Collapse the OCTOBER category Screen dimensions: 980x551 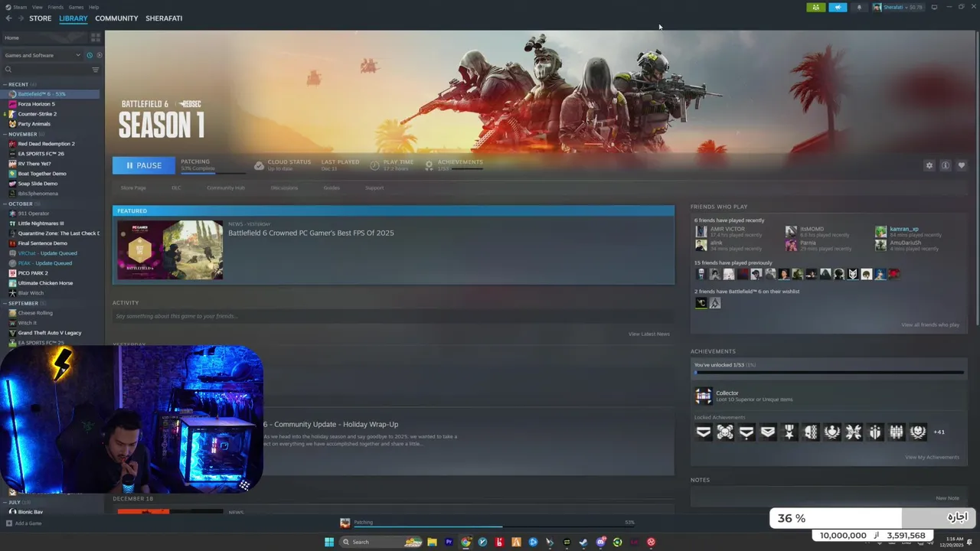pyautogui.click(x=5, y=204)
